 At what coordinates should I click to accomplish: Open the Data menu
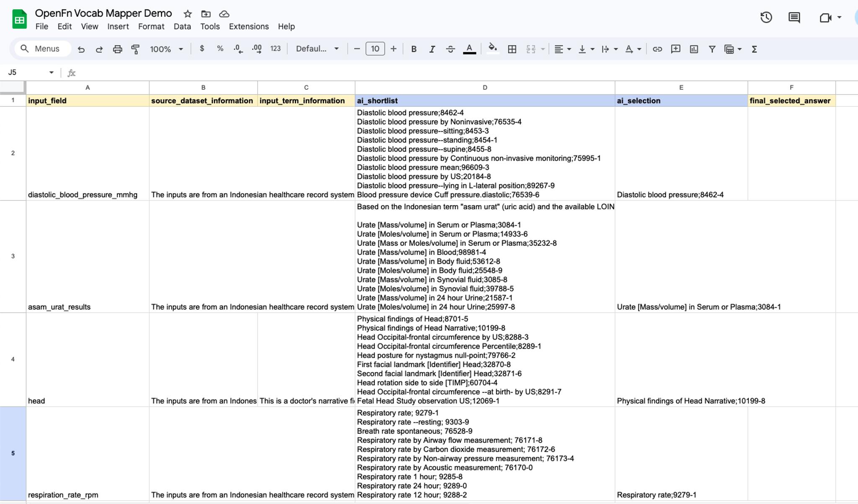click(x=182, y=26)
